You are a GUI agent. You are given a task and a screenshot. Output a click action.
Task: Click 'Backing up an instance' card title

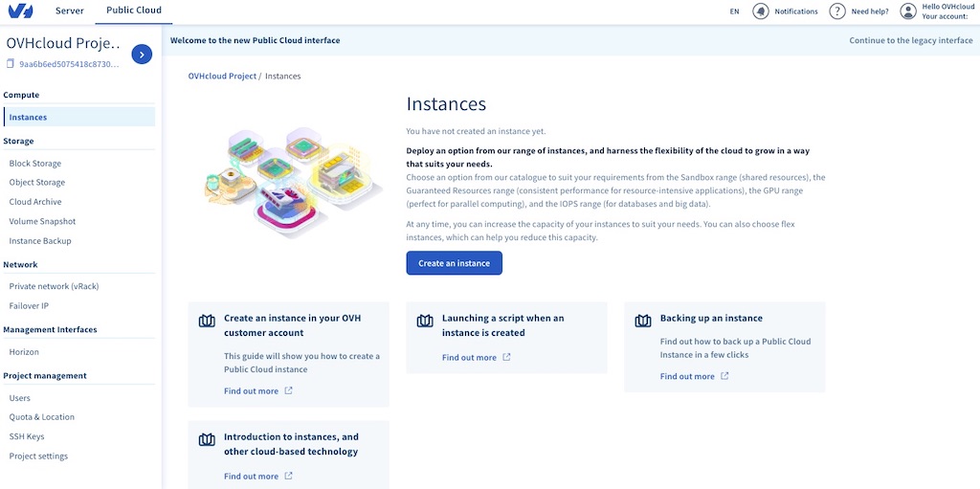click(711, 318)
